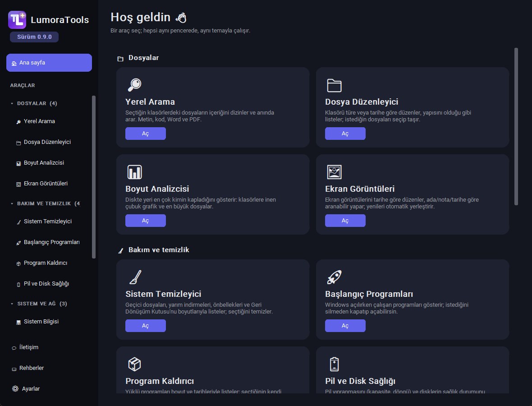Click the battery icon on Pil ve Disk Sağlığı card

[334, 364]
